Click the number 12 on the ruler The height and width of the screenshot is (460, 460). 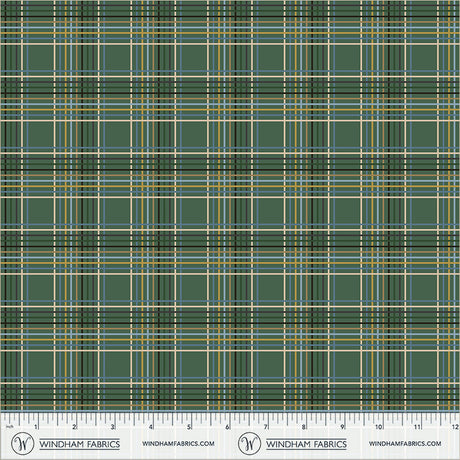pos(455,427)
